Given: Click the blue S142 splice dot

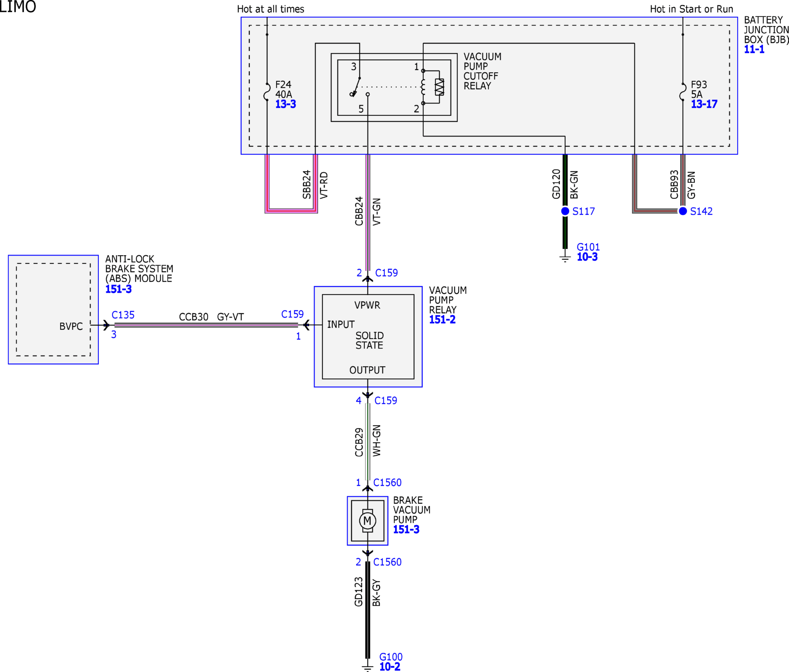Looking at the screenshot, I should [683, 211].
